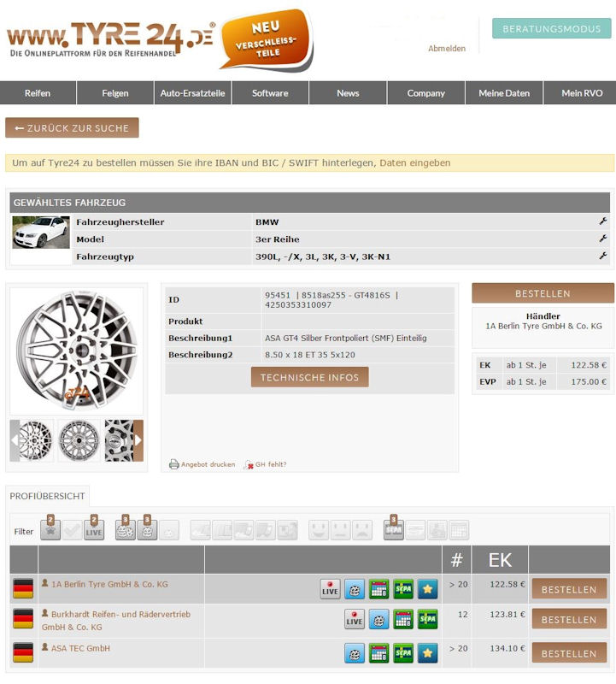
Task: Toggle the single-tyre filter with badge 3
Action: click(147, 529)
